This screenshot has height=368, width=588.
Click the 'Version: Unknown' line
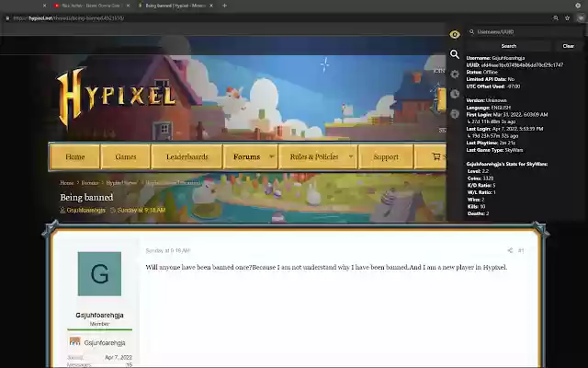pos(486,100)
